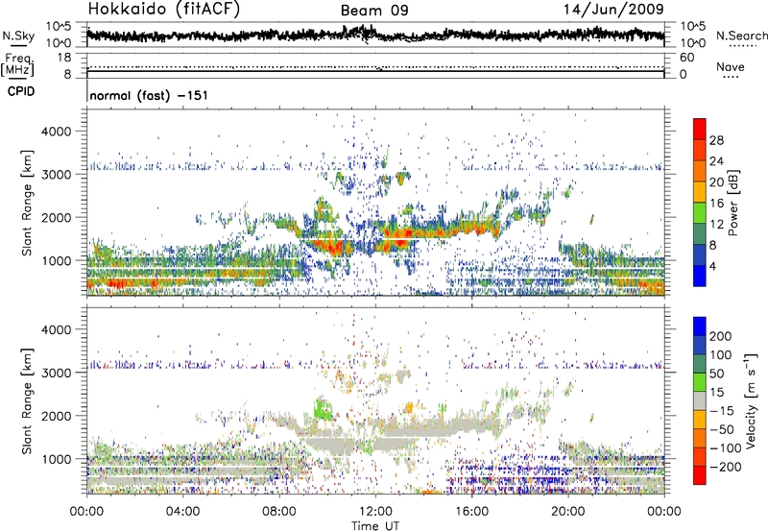Select the Beam 09 label

click(x=374, y=11)
